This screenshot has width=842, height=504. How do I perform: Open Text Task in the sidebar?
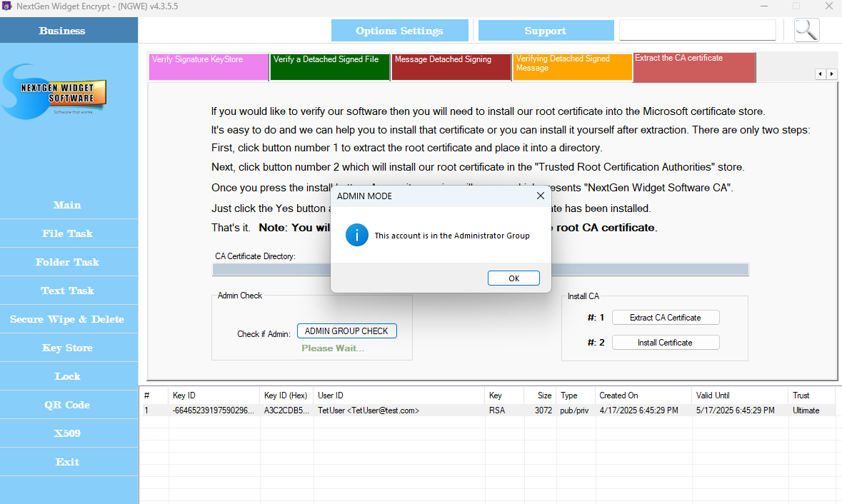click(x=68, y=291)
